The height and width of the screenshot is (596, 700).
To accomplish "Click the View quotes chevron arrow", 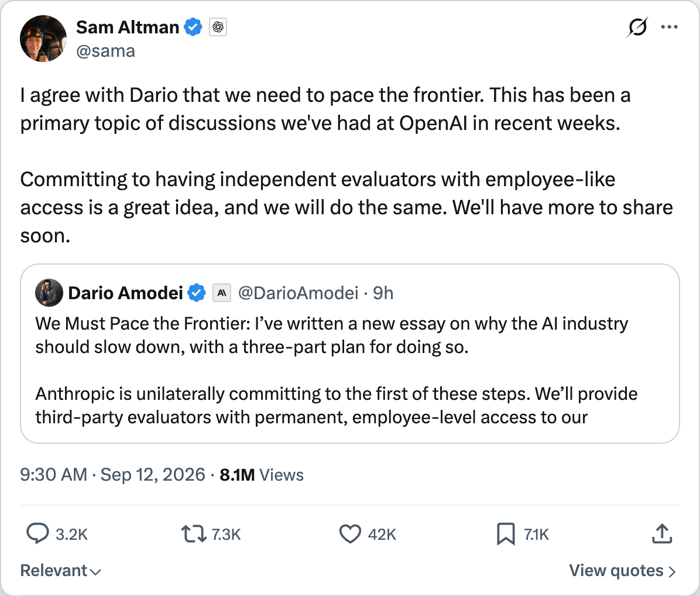I will tap(672, 571).
